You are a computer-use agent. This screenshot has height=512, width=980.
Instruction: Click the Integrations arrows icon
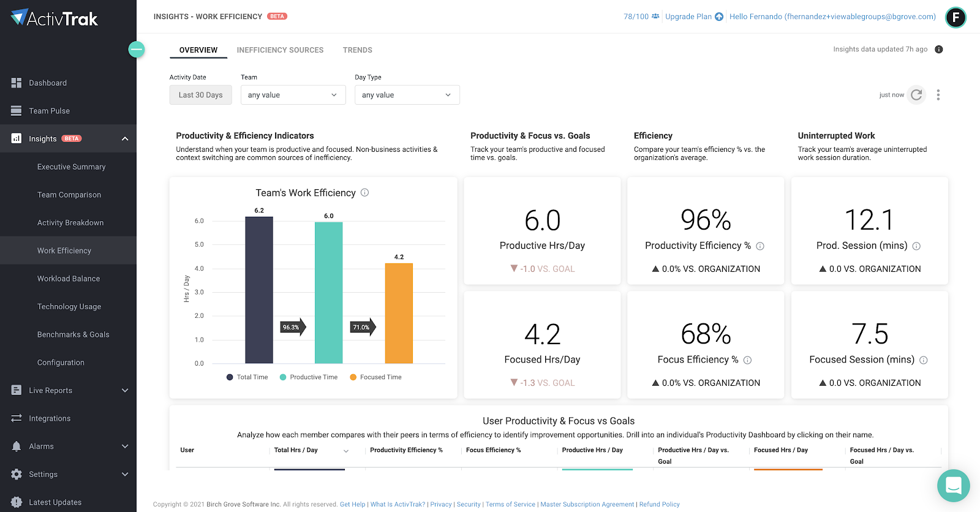coord(17,418)
